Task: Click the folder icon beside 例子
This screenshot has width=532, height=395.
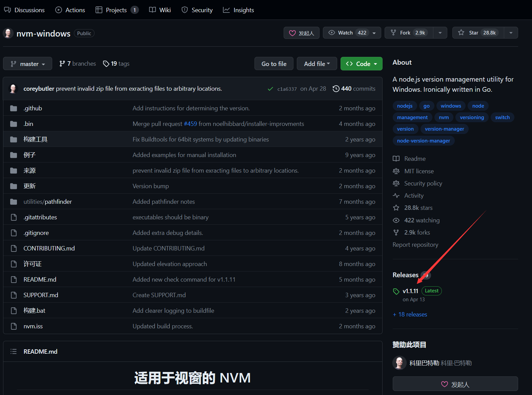Action: (14, 155)
